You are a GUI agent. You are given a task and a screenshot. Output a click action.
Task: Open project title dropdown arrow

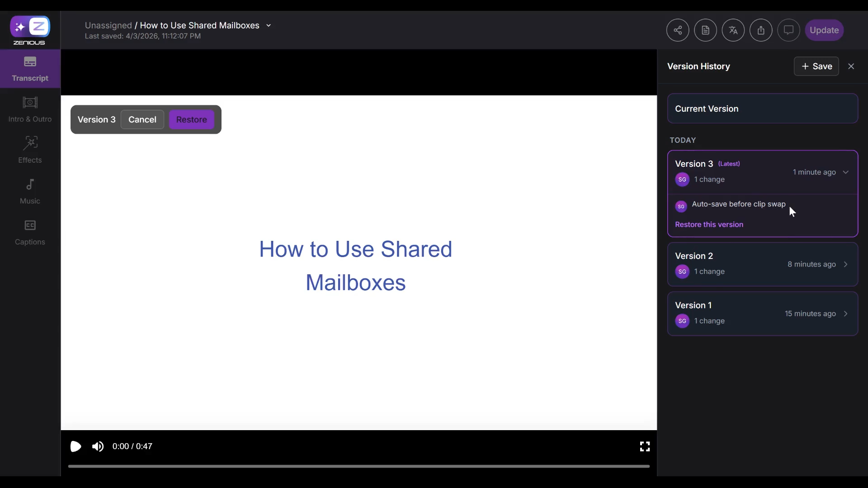click(x=269, y=26)
